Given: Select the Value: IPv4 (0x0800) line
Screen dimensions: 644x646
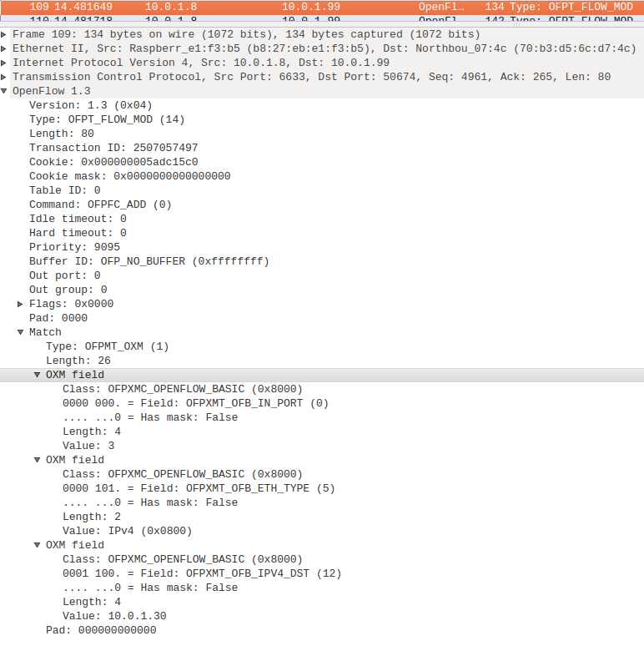Looking at the screenshot, I should (x=127, y=531).
